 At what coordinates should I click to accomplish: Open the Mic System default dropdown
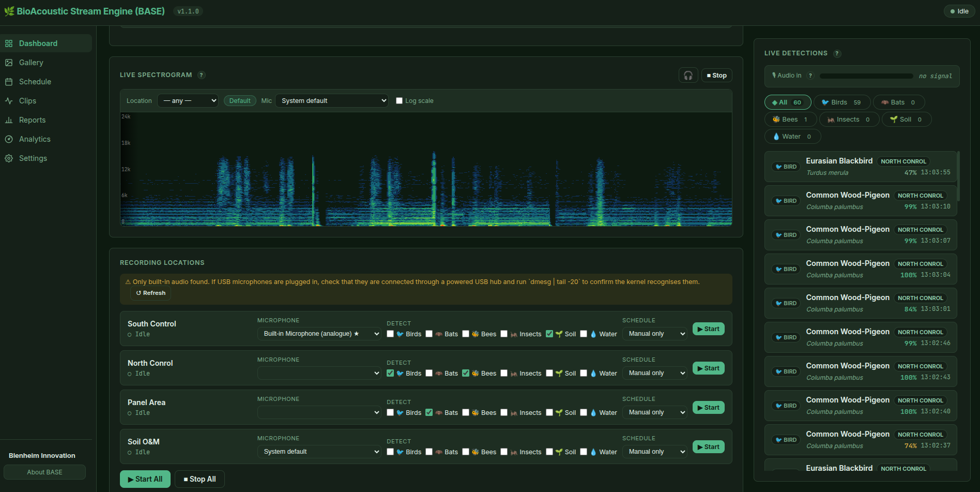point(332,101)
